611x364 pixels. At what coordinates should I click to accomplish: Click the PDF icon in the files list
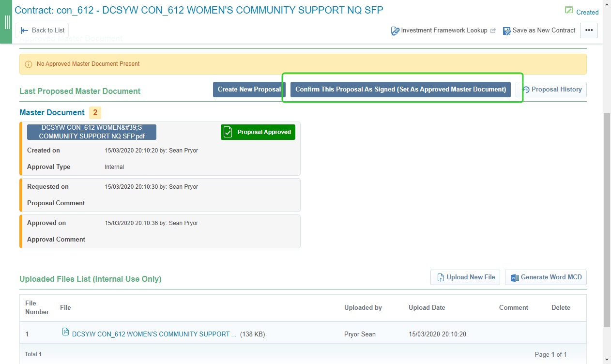(x=66, y=332)
